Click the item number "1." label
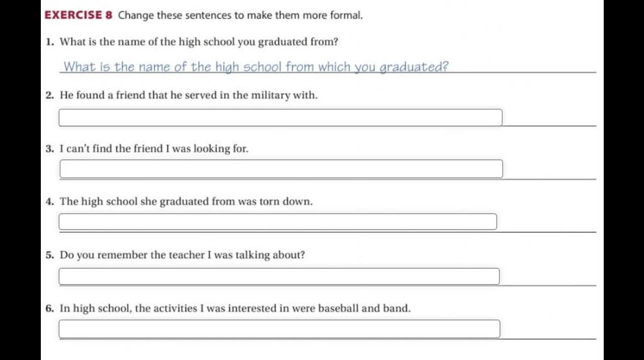The width and height of the screenshot is (644, 360). pos(50,42)
